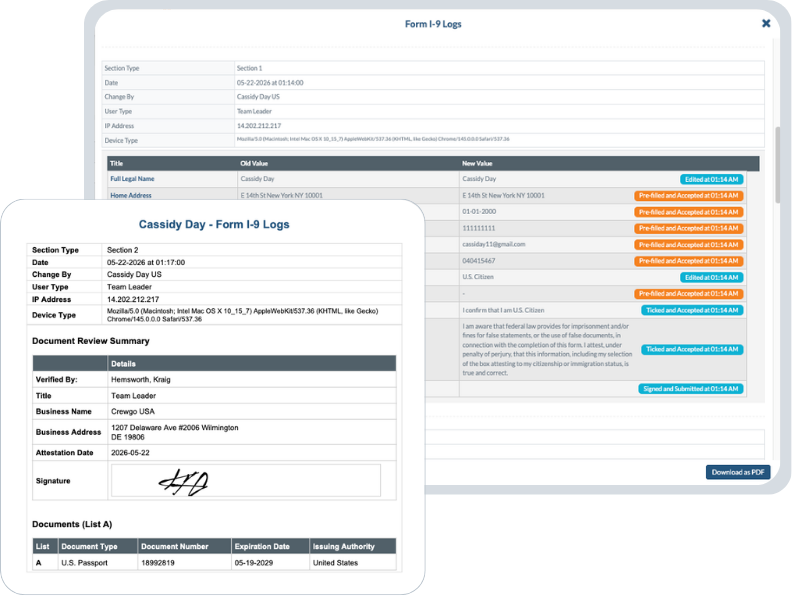Click the '14.202.212.217' IP address in the dialog
Screen dimensions: 793x596
click(259, 125)
